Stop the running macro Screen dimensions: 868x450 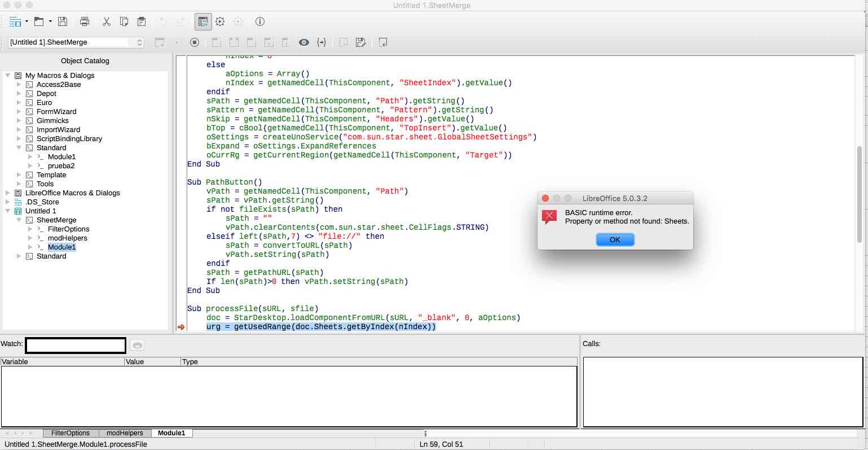[x=195, y=42]
